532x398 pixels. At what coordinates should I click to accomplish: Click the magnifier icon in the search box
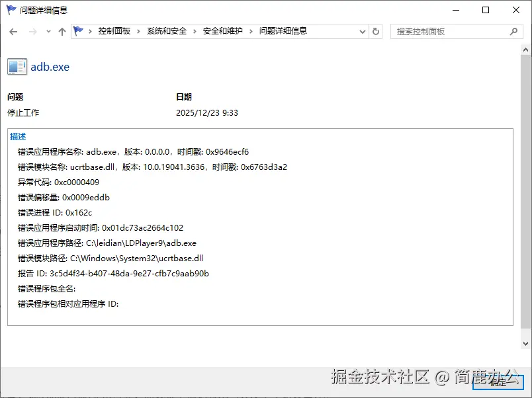pos(512,31)
